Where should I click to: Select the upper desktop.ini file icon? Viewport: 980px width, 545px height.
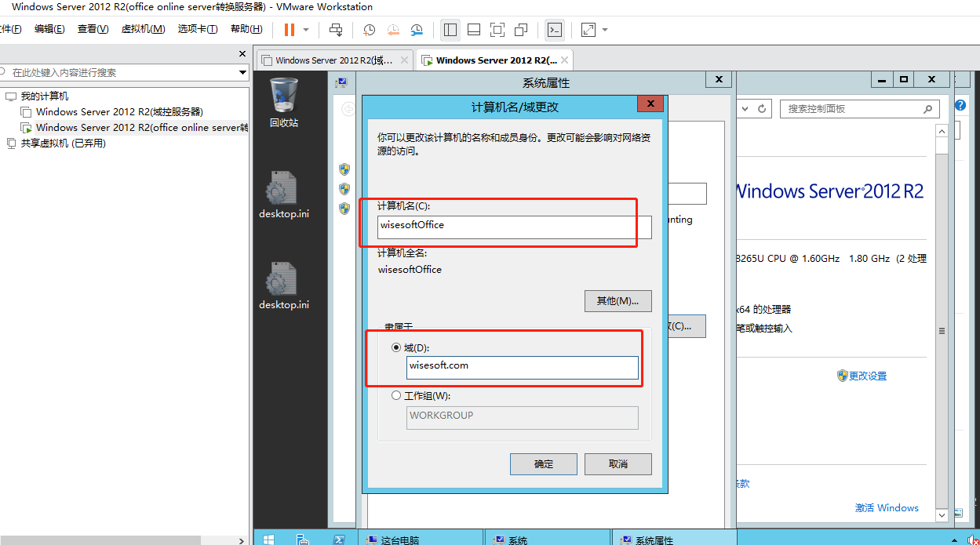point(284,195)
